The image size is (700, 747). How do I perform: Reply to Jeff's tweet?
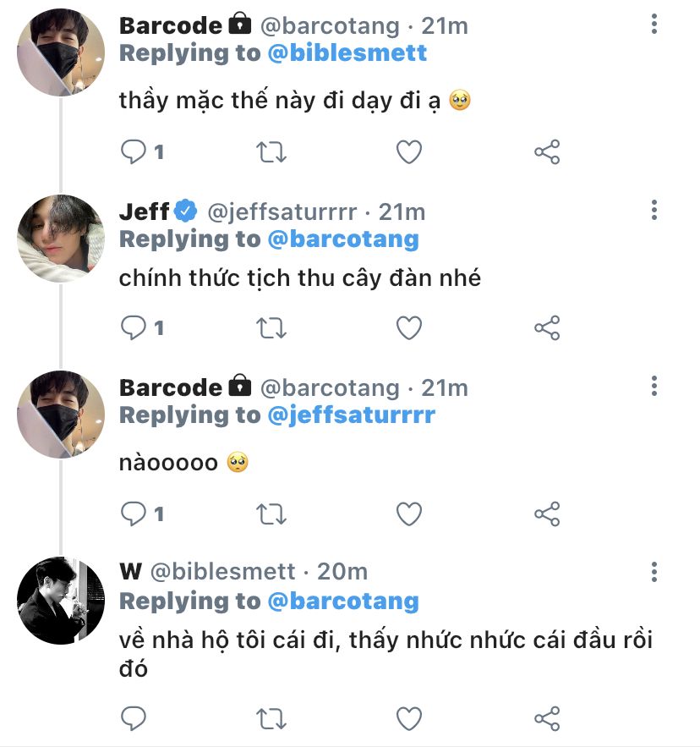point(134,327)
